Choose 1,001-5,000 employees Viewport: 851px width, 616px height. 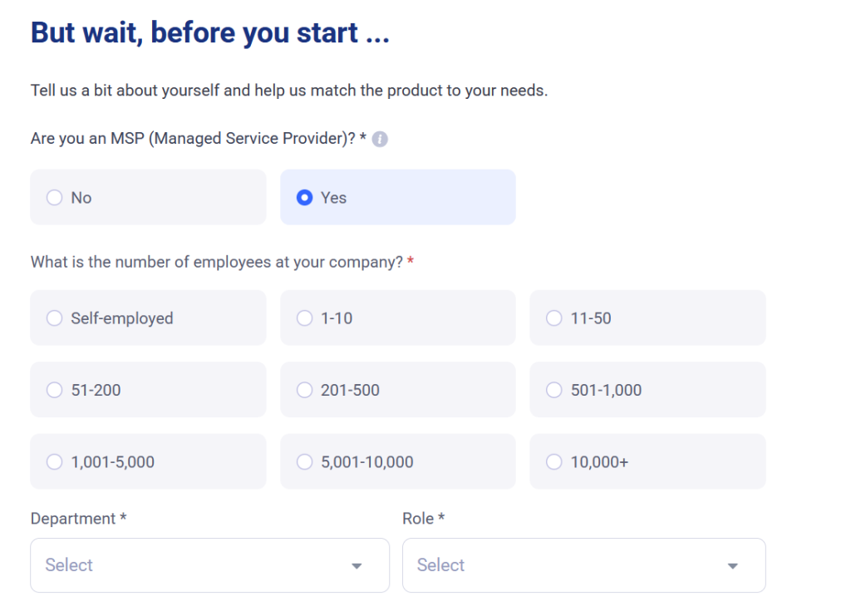click(x=55, y=462)
